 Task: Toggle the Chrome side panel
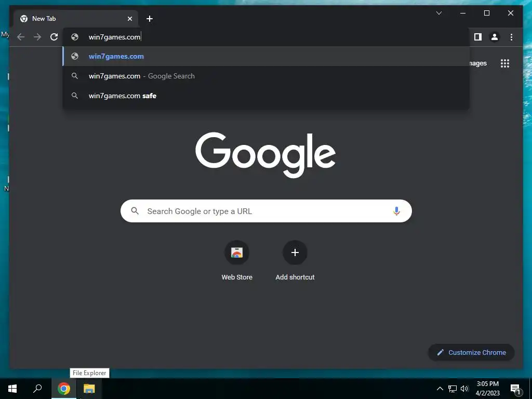(478, 37)
